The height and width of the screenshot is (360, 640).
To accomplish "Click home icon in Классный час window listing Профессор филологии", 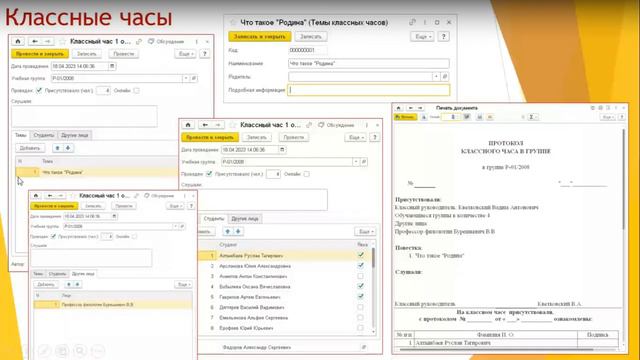I will coord(36,196).
